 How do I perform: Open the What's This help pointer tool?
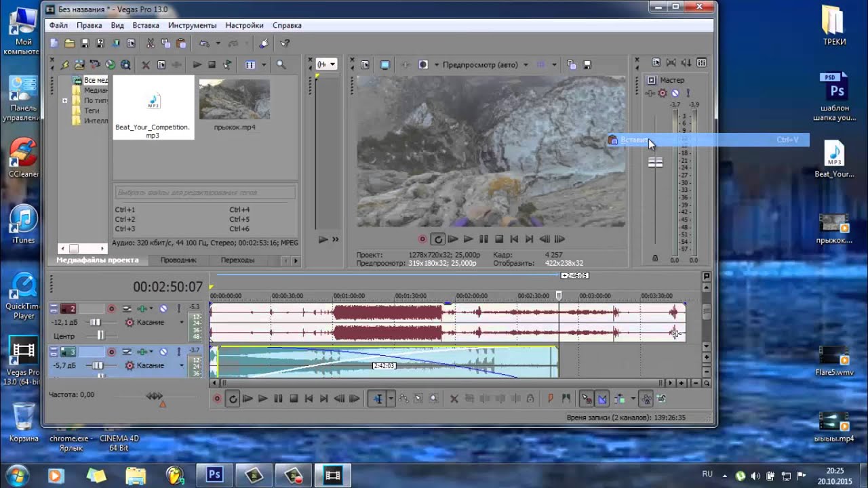click(285, 43)
